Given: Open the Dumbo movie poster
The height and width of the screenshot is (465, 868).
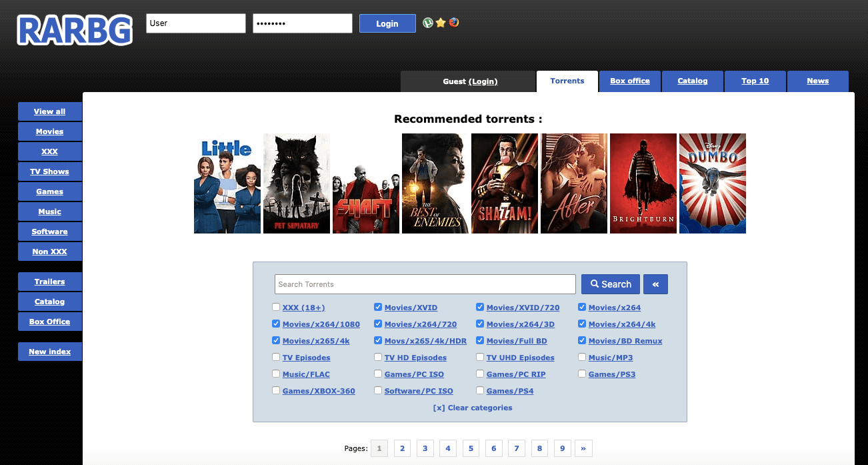Looking at the screenshot, I should tap(713, 183).
